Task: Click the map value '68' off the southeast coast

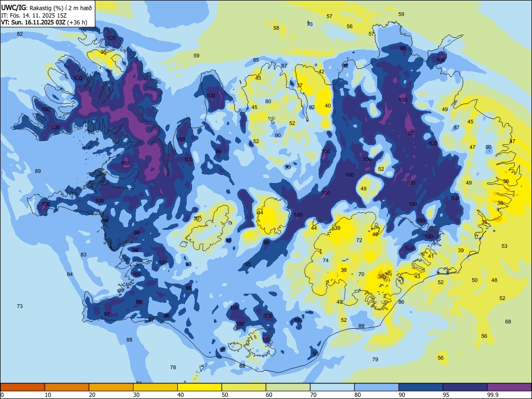Action: pos(508,322)
